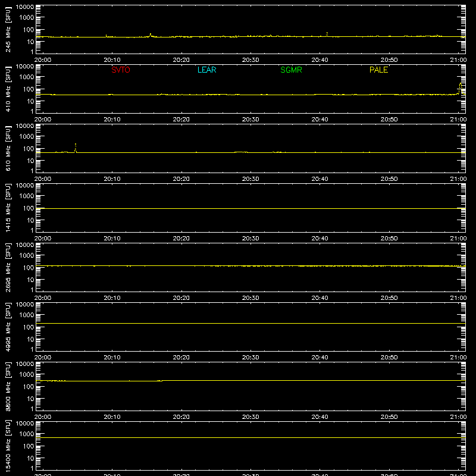476x476 pixels.
Task: Click 20:20 label below the 4995 MHz plot
Action: 181,358
